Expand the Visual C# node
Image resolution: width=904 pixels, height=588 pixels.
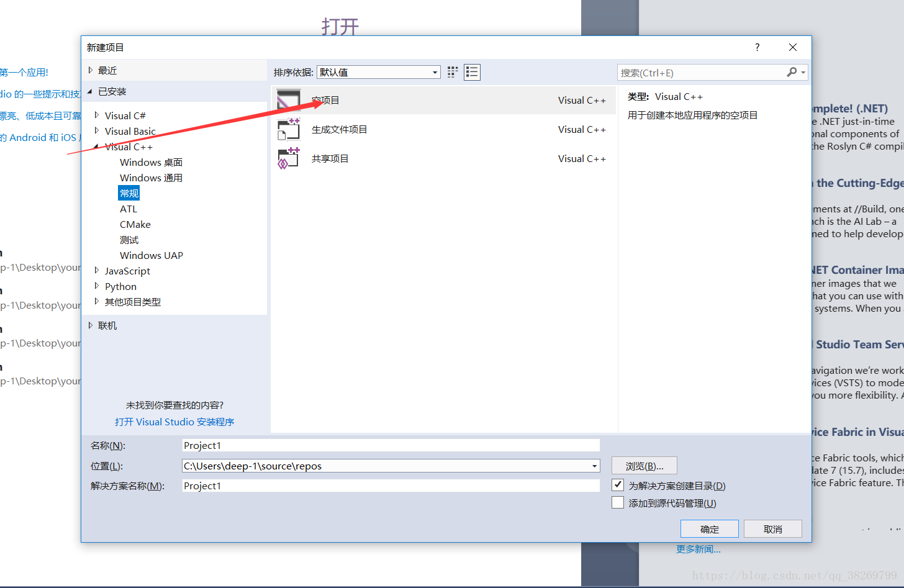click(x=97, y=115)
